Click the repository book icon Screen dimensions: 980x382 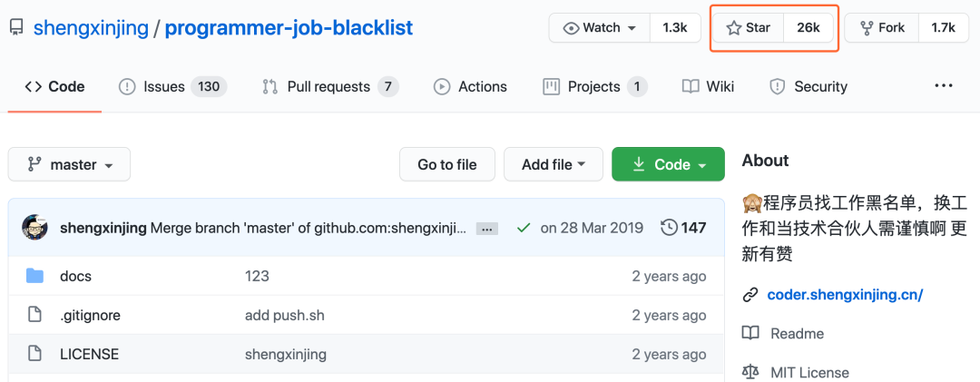pyautogui.click(x=16, y=28)
